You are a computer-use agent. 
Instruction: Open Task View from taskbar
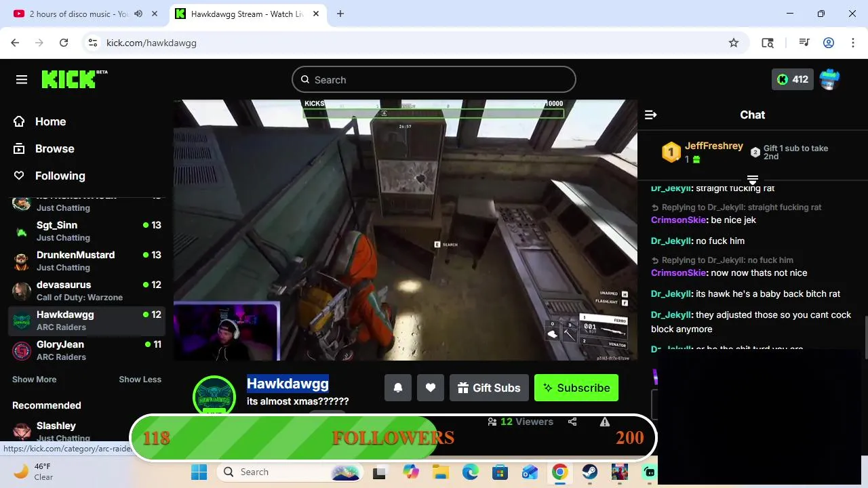[x=380, y=472]
